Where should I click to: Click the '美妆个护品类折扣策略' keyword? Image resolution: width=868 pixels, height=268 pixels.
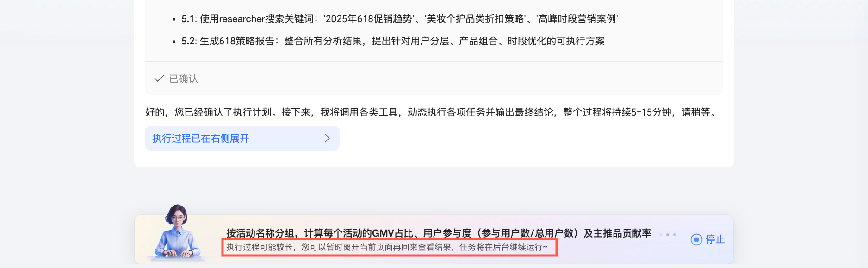475,19
